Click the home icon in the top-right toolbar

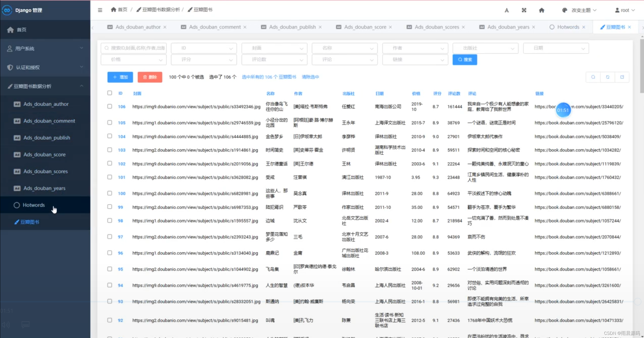[541, 10]
